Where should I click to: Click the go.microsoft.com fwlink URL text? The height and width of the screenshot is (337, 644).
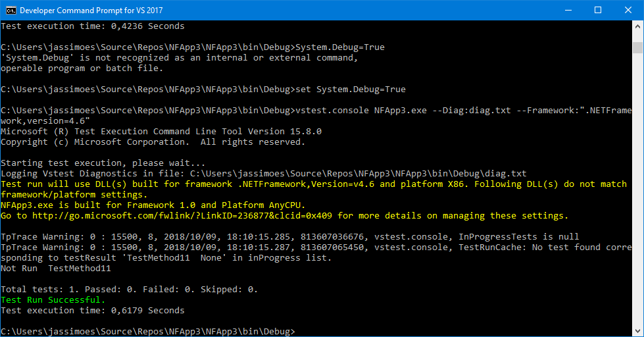pyautogui.click(x=182, y=216)
